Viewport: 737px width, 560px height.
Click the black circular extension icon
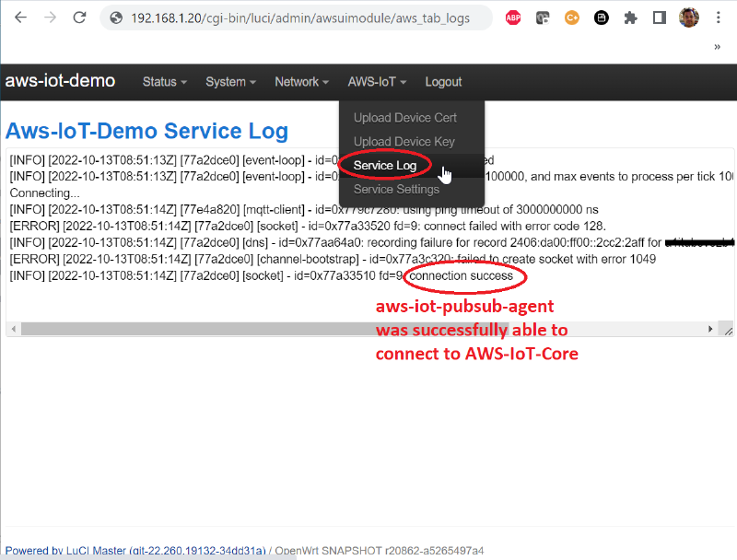tap(602, 17)
